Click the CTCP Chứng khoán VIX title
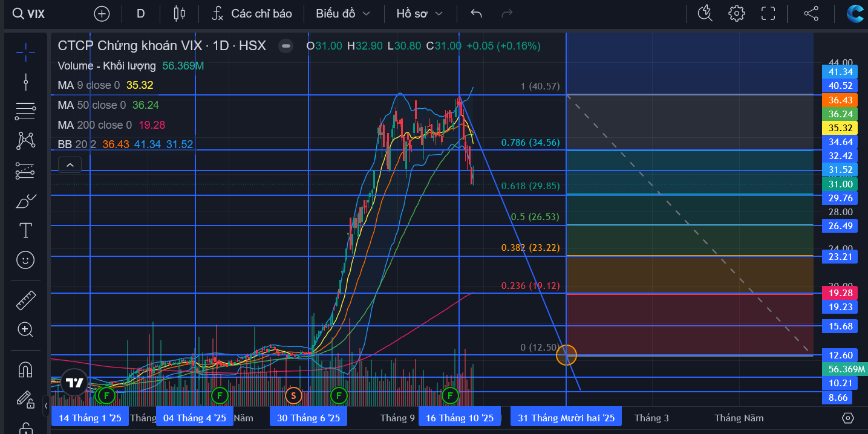This screenshot has width=868, height=434. (x=162, y=46)
